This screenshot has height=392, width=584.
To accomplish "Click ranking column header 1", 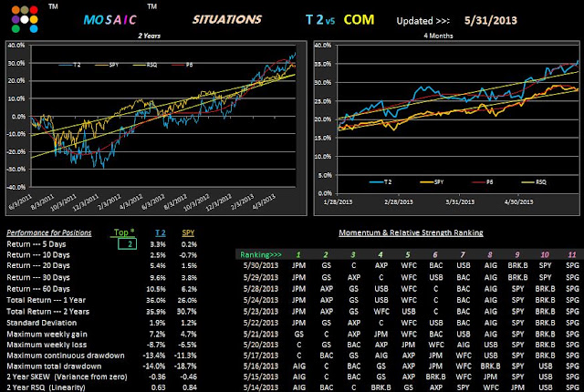I will [298, 254].
